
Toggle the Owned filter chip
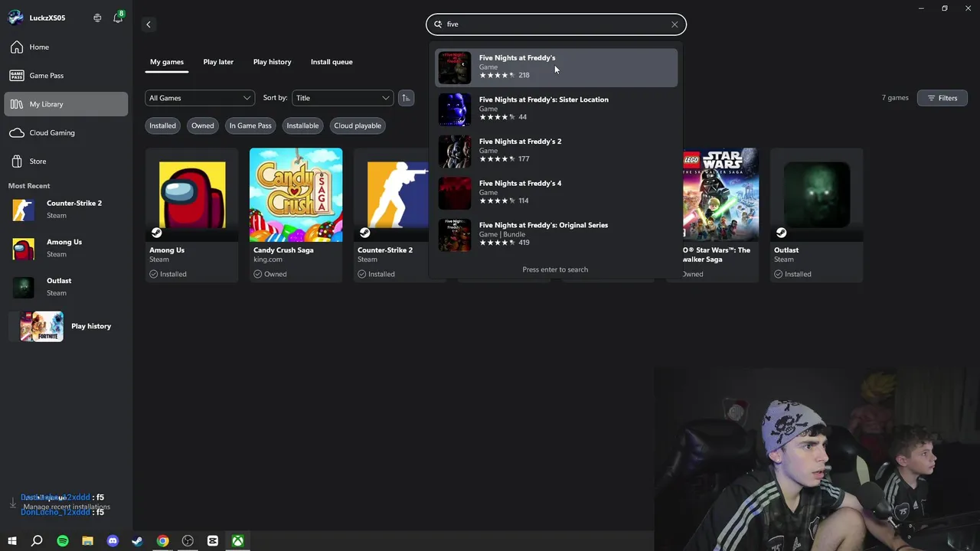click(203, 126)
